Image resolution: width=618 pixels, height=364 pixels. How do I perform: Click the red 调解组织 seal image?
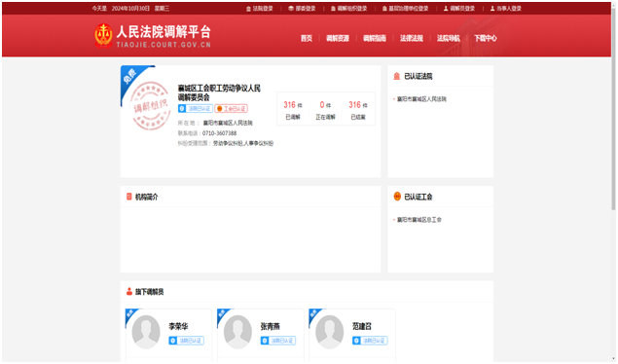click(x=150, y=105)
